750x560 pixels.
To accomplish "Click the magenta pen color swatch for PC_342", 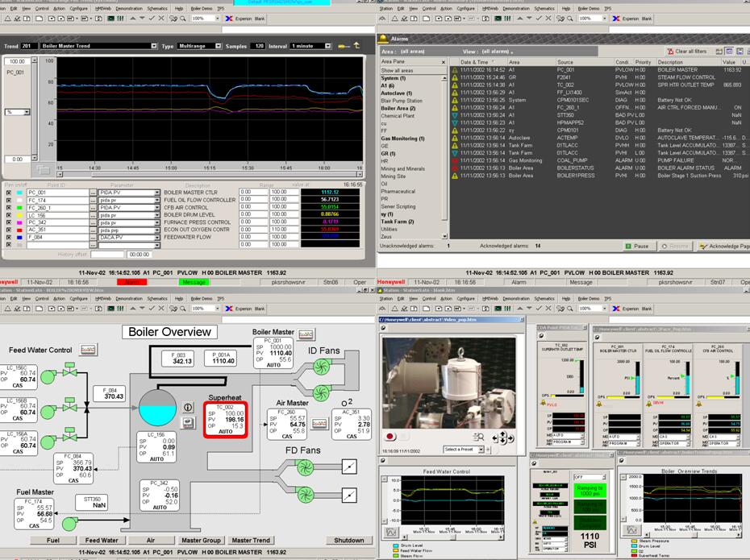I will 19,222.
